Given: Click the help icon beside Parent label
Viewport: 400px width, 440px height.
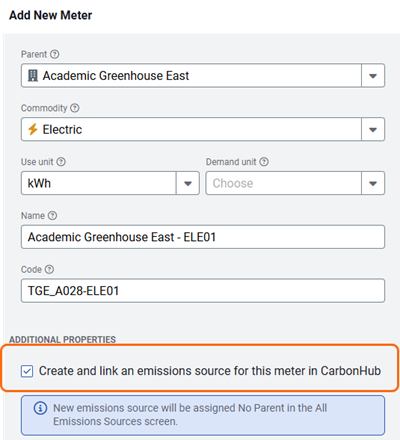Looking at the screenshot, I should pyautogui.click(x=55, y=54).
